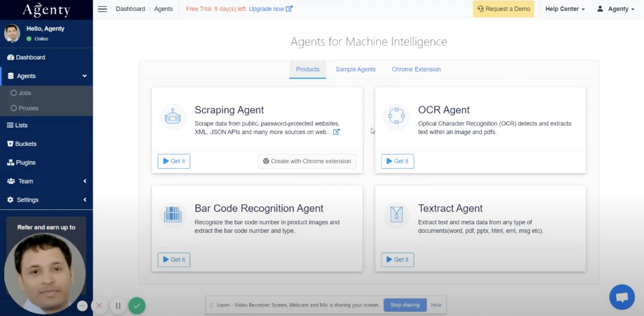Select Proxies in the sidebar
Screen dimensions: 644x316
pyautogui.click(x=28, y=108)
